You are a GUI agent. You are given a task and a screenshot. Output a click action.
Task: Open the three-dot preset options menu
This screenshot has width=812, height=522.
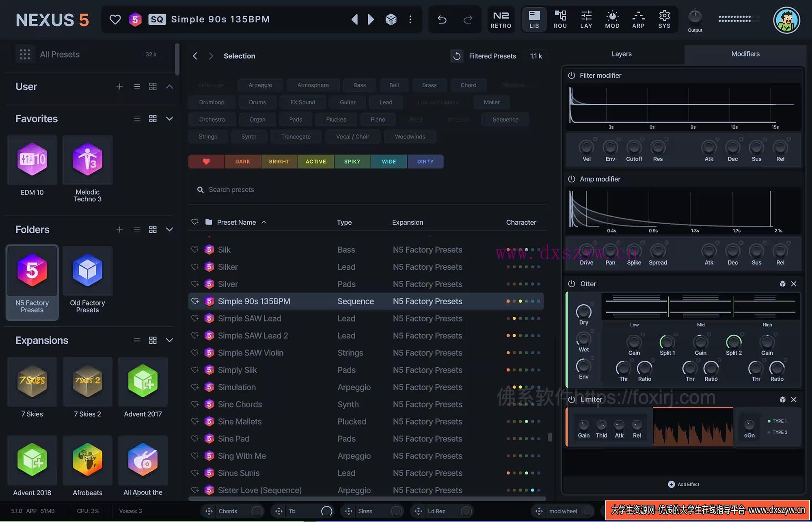pos(410,19)
